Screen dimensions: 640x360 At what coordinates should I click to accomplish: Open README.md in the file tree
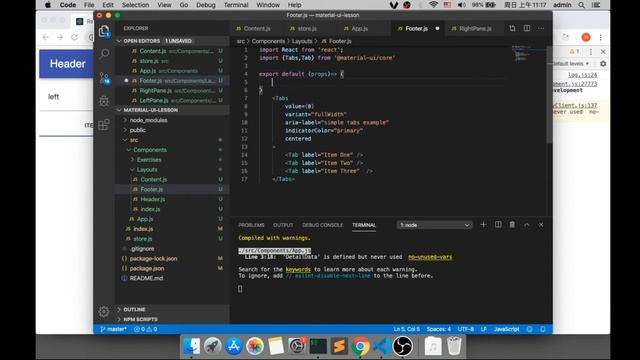point(146,278)
